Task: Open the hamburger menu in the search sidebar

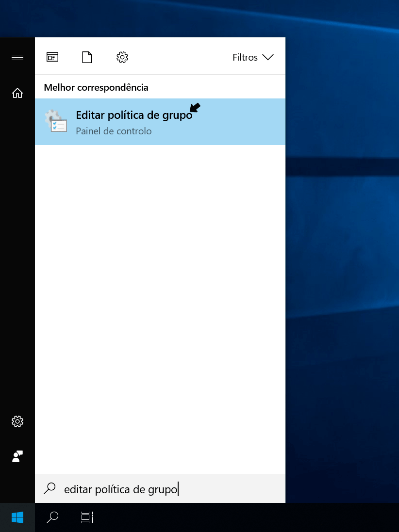Action: coord(17,57)
